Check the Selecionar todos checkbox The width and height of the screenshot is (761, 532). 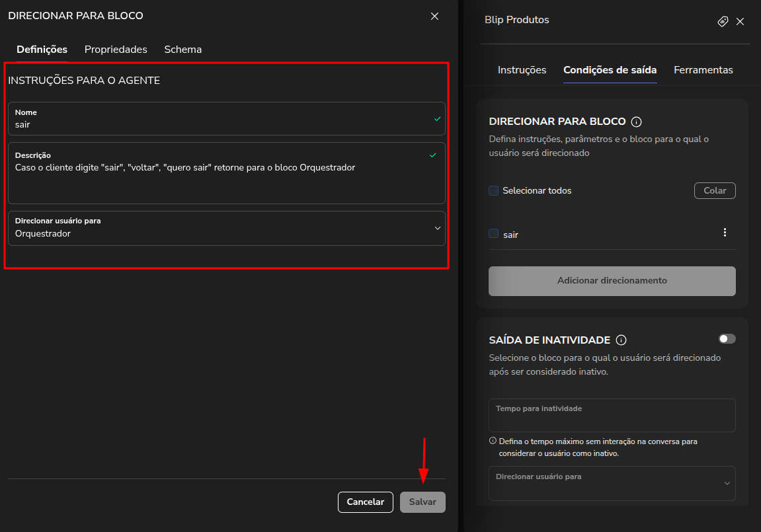493,191
